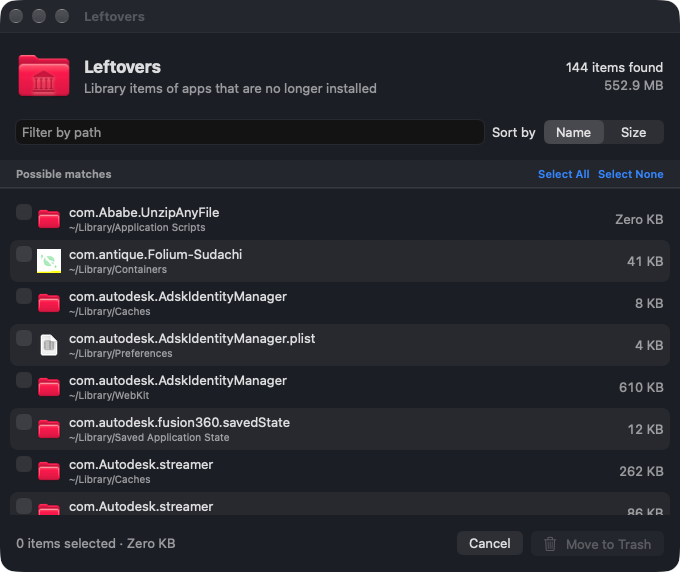Click the Move to Trash button
The height and width of the screenshot is (572, 680).
598,543
